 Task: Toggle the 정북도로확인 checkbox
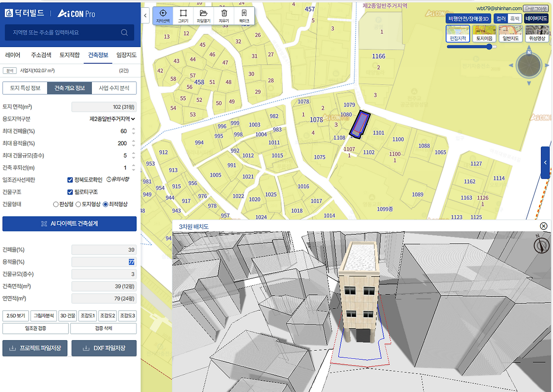(x=70, y=180)
